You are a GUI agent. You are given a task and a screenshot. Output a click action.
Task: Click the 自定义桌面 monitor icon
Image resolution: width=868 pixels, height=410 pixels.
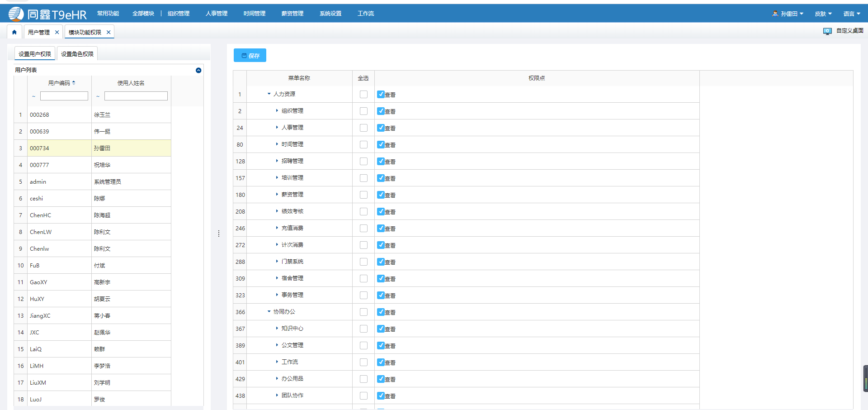827,31
